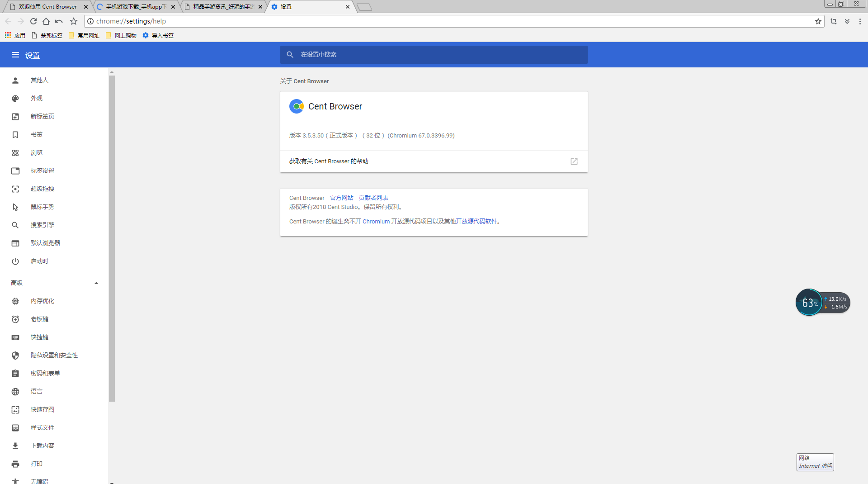Screen dimensions: 868x484
Task: Click the 搜索引擎 magnifier icon
Action: tap(15, 225)
